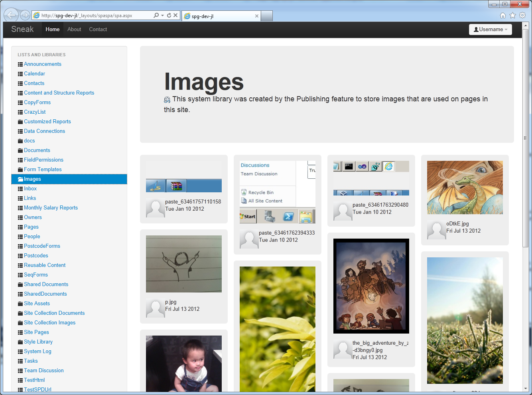Screen dimensions: 532x395
Task: Open the browser home page icon
Action: (x=502, y=16)
